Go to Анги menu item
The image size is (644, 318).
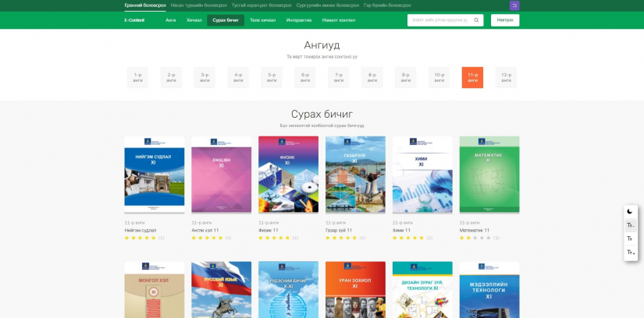tap(171, 20)
